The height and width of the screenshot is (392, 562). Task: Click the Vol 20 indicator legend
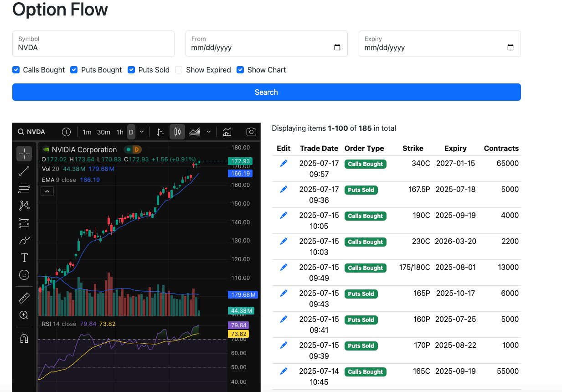coord(51,169)
